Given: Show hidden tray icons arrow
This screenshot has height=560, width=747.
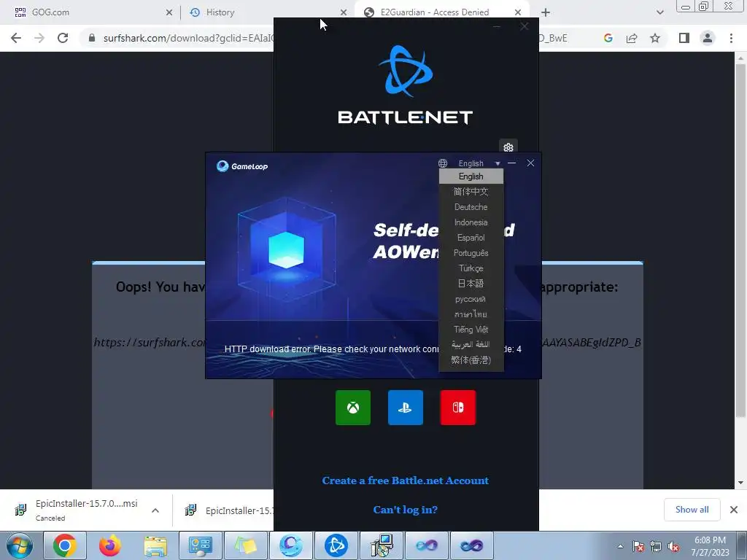Looking at the screenshot, I should tap(620, 546).
